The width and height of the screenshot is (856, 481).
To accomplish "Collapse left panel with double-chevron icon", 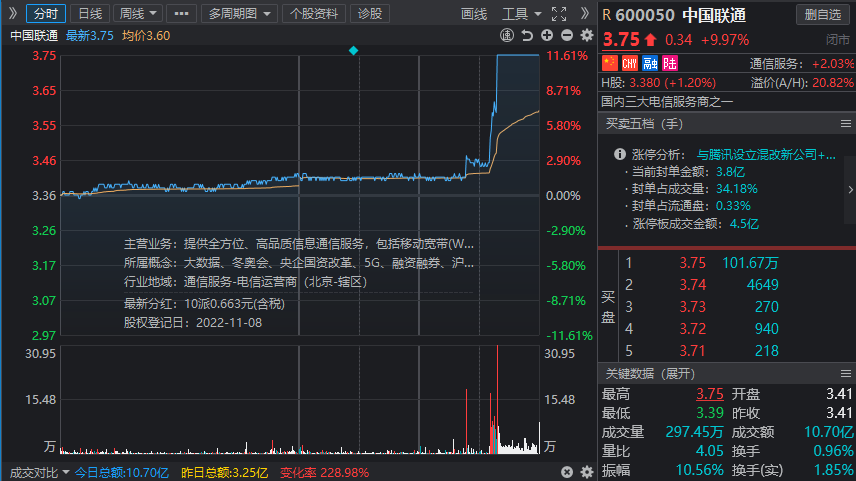I will 13,13.
